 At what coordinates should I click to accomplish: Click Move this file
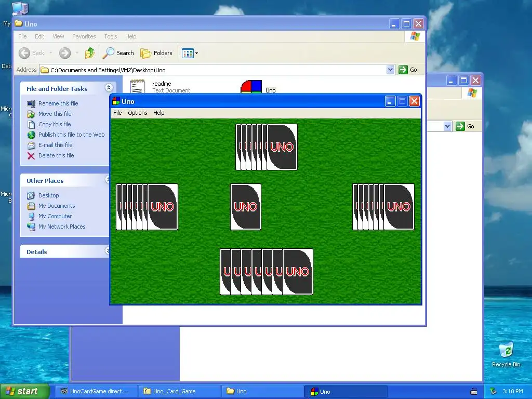pos(55,114)
